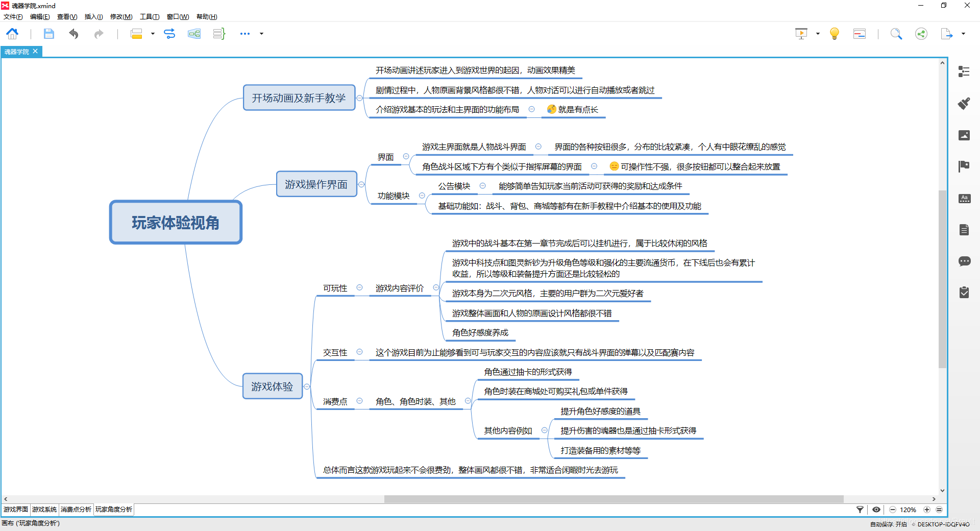Collapse the 功能模块 subtopic
Viewport: 980px width, 531px height.
click(422, 196)
